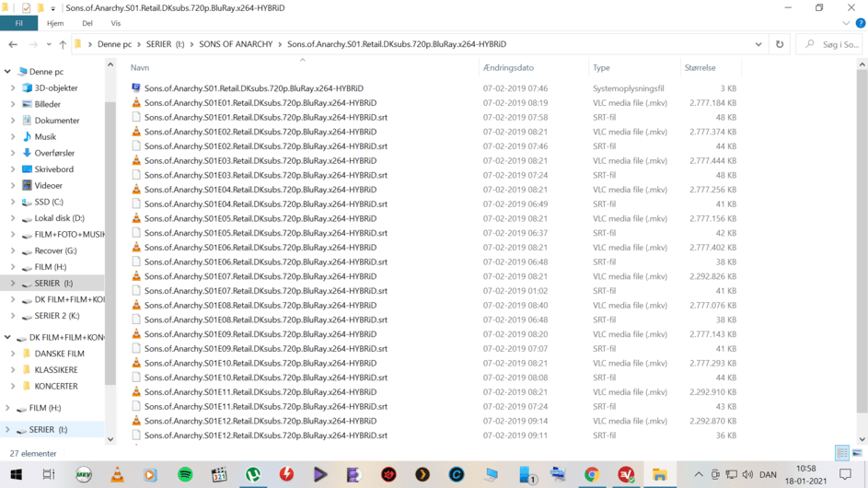The image size is (868, 488).
Task: Select the Systemoplysningsfil (3 KB) file icon
Action: [x=136, y=88]
